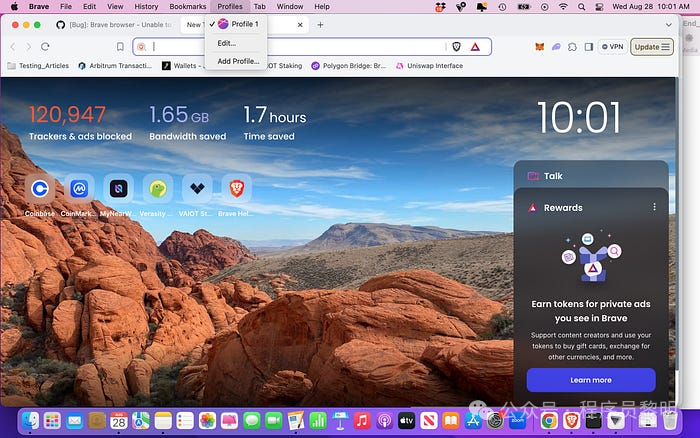Viewport: 700px width, 438px height.
Task: Open Brave browser from the Dock
Action: pyautogui.click(x=571, y=421)
